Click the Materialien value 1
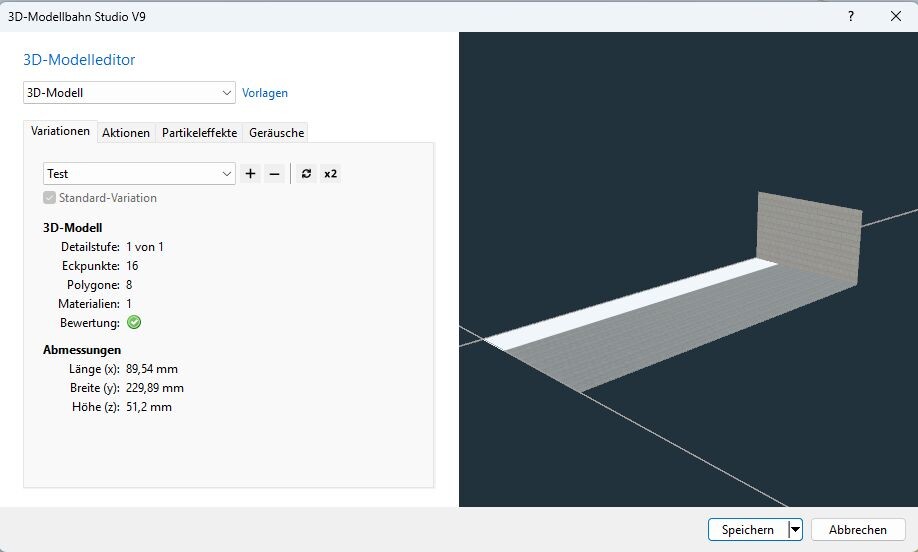 129,304
